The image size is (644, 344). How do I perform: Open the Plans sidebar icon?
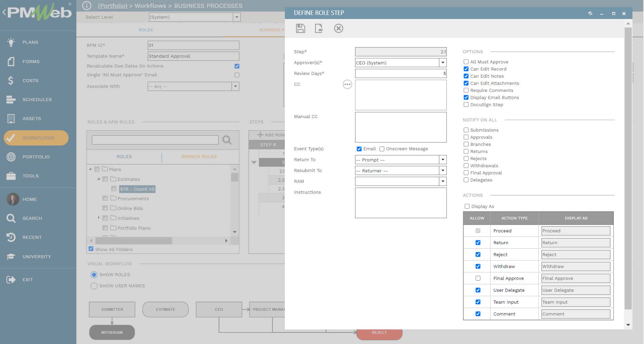pos(11,42)
